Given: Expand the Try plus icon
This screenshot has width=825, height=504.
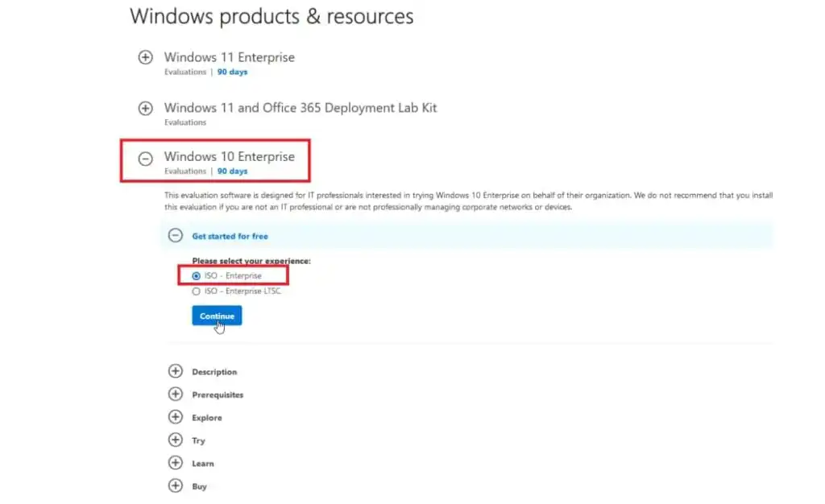Looking at the screenshot, I should [x=175, y=440].
